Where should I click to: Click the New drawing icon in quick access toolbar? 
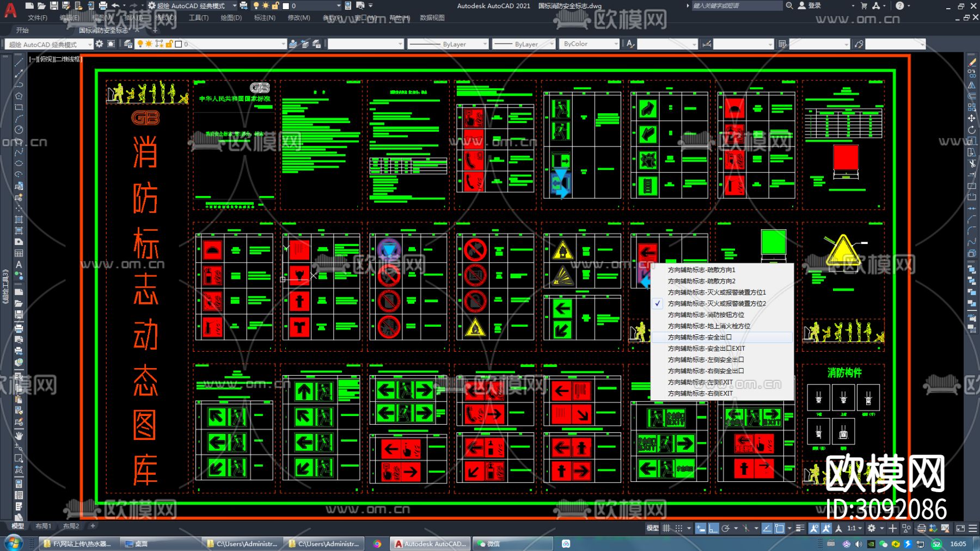[x=29, y=5]
